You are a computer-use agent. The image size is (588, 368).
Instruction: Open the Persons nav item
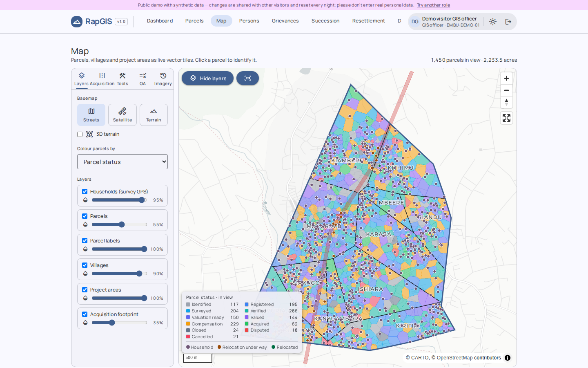(249, 21)
